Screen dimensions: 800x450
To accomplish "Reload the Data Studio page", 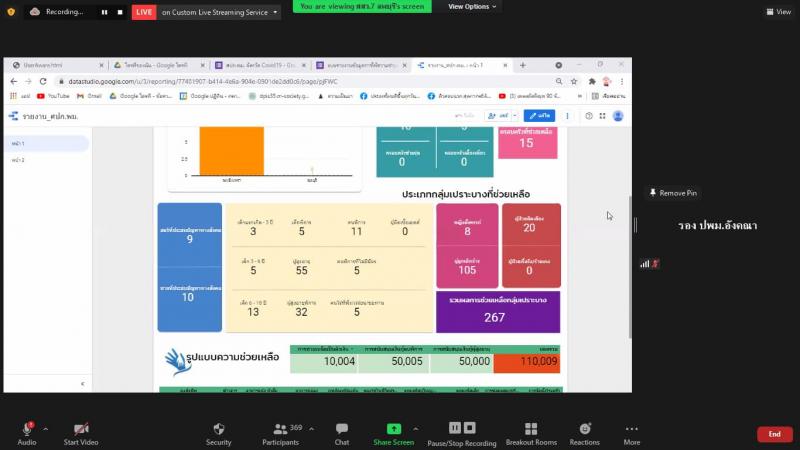I will (43, 81).
